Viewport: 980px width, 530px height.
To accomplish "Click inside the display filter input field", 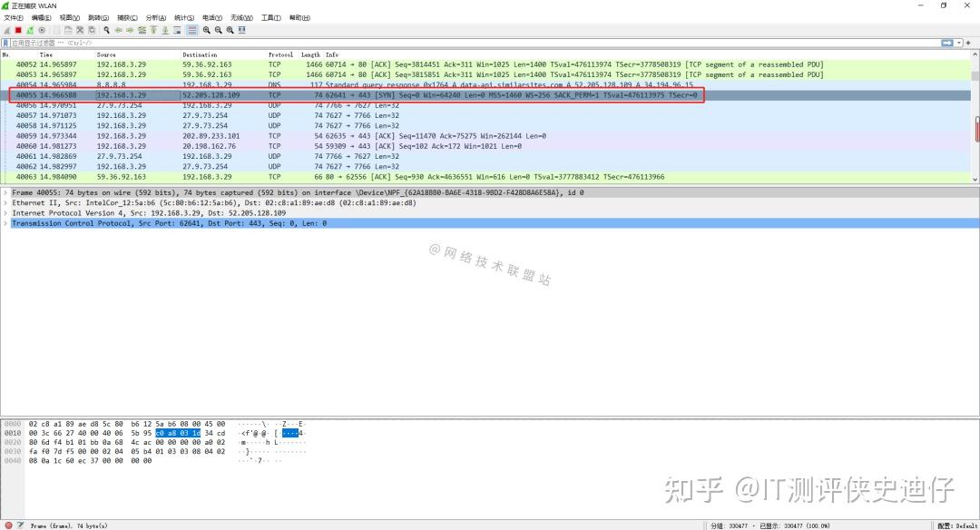I will (x=363, y=43).
